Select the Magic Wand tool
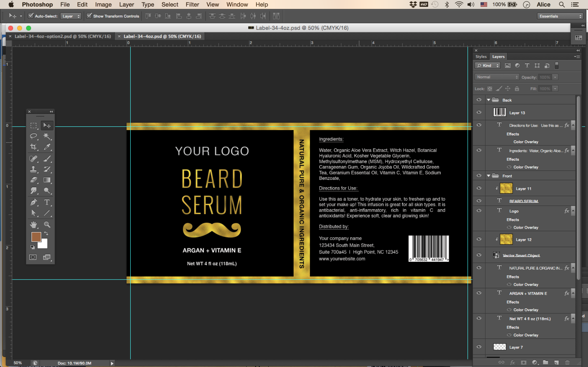Viewport: 588px width, 367px height. (x=47, y=136)
